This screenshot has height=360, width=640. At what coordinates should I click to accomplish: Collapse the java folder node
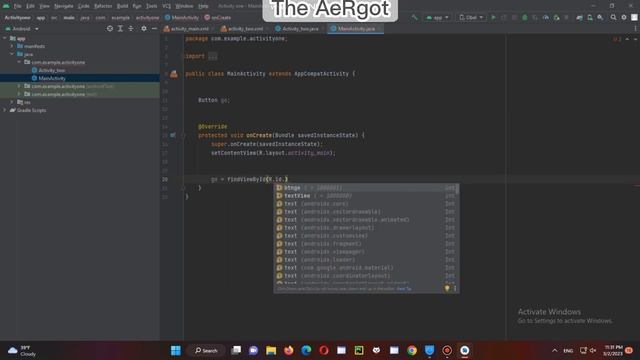click(12, 54)
